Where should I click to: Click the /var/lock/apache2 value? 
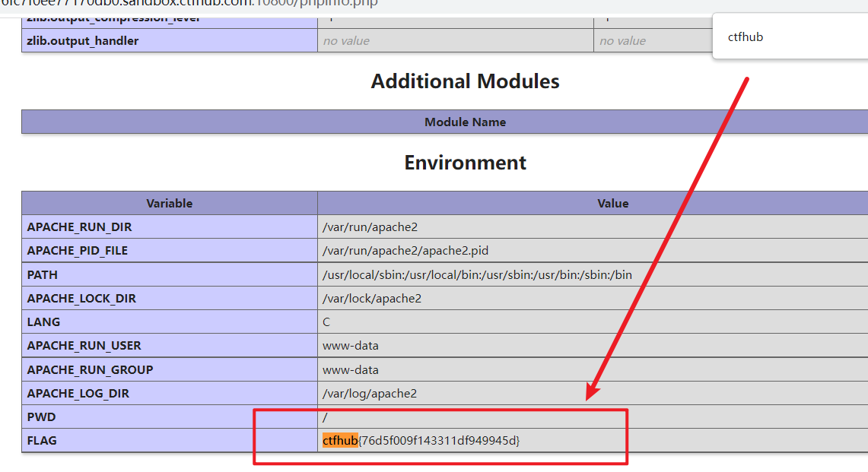pos(372,298)
